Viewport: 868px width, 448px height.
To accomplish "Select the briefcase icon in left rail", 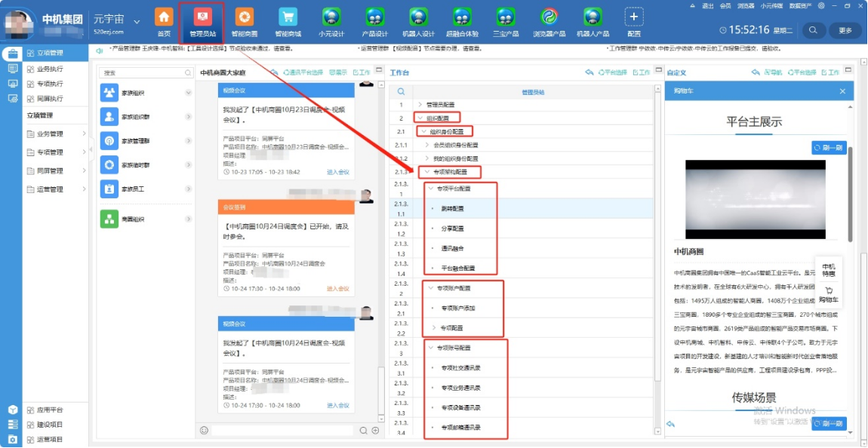I will (13, 54).
